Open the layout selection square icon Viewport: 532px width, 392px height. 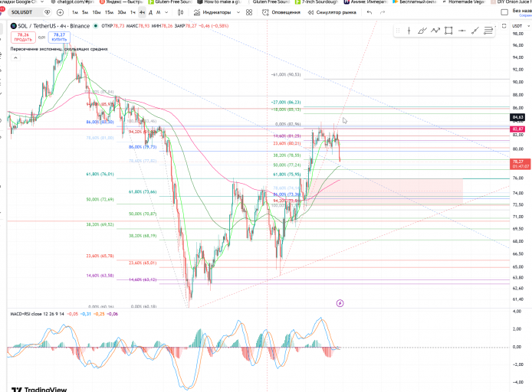point(504,12)
